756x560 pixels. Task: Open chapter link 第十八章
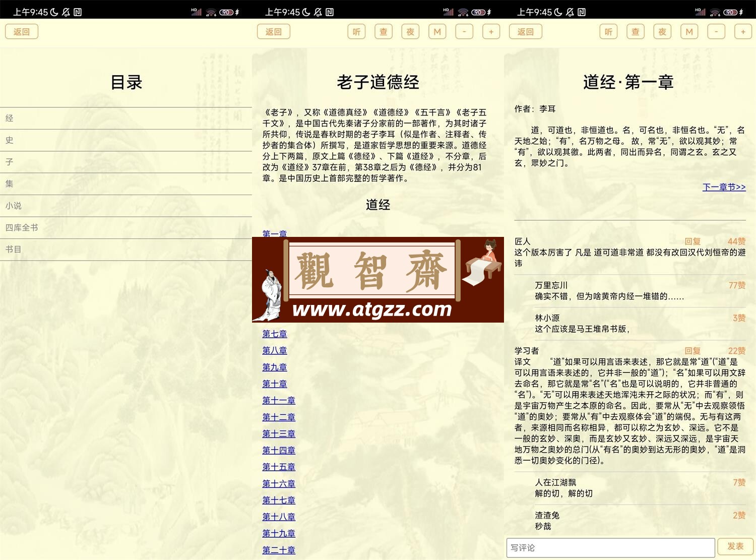[279, 517]
